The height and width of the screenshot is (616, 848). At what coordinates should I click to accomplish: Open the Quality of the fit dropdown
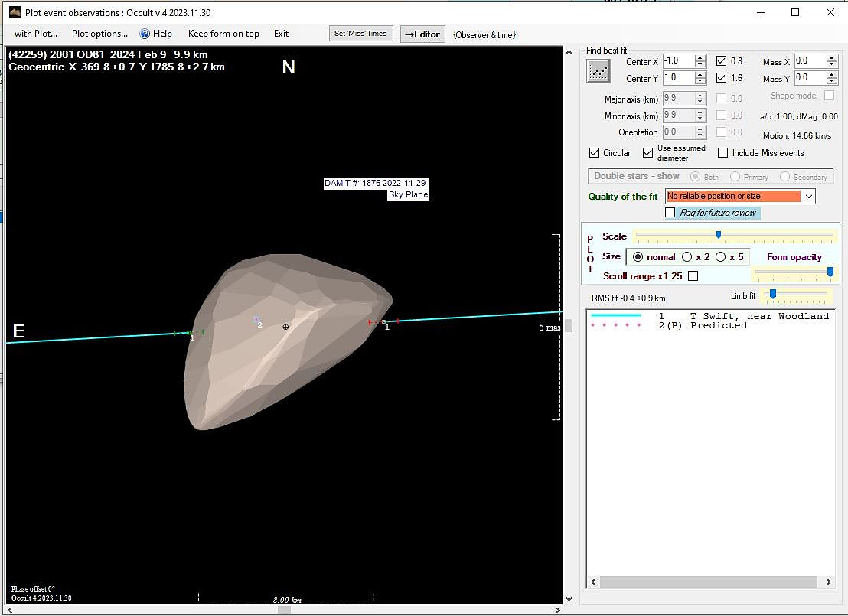coord(809,197)
